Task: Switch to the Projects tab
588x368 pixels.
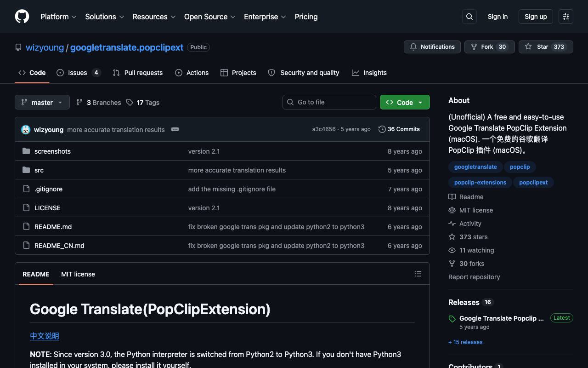Action: 238,73
